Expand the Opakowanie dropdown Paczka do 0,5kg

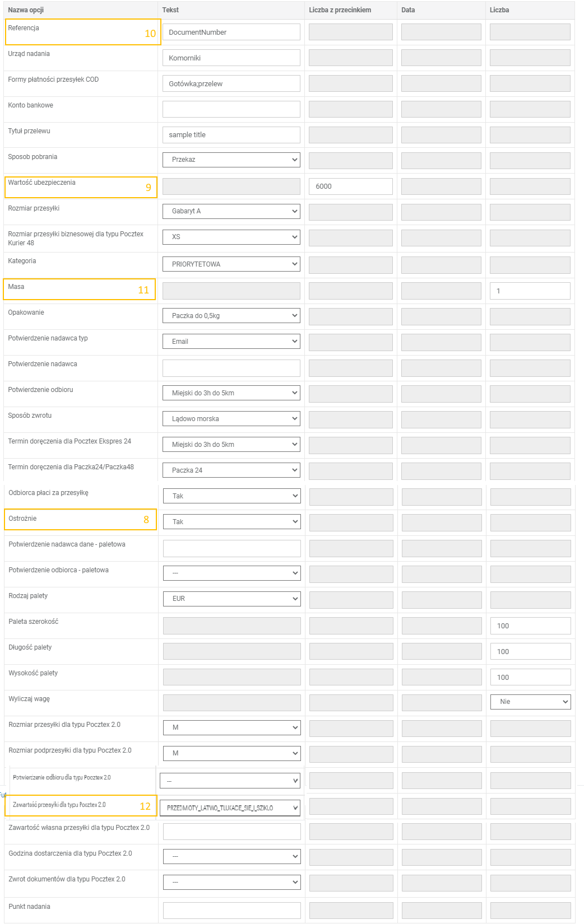tap(231, 316)
